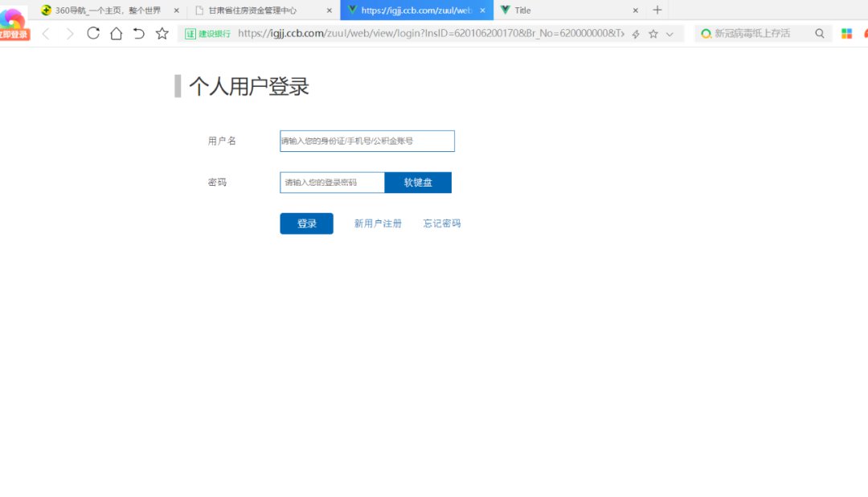Close the 360导航 tab
The height and width of the screenshot is (497, 868).
click(x=177, y=10)
